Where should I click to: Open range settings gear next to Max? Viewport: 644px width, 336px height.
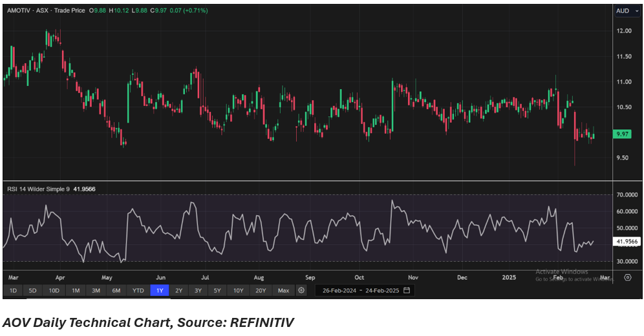301,291
